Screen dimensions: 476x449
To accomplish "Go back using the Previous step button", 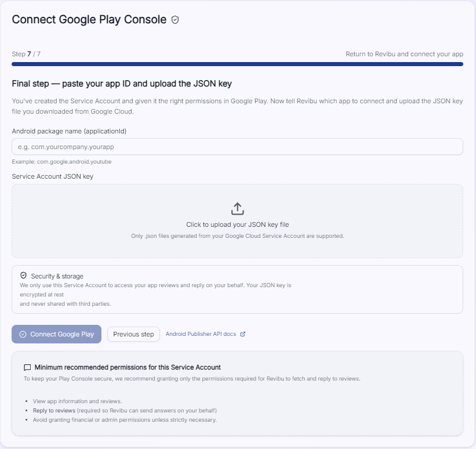I will 133,334.
